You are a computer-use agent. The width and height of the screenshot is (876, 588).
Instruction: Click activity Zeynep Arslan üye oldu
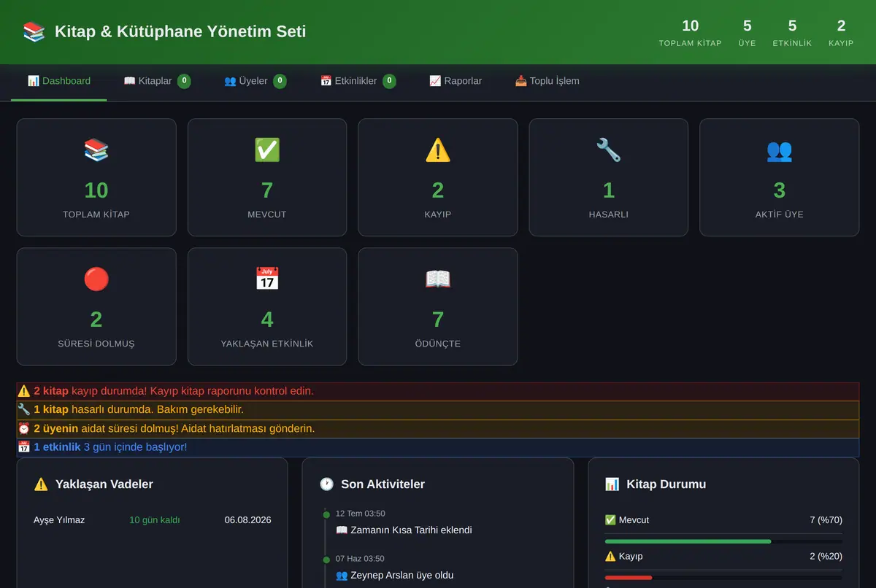tap(394, 576)
